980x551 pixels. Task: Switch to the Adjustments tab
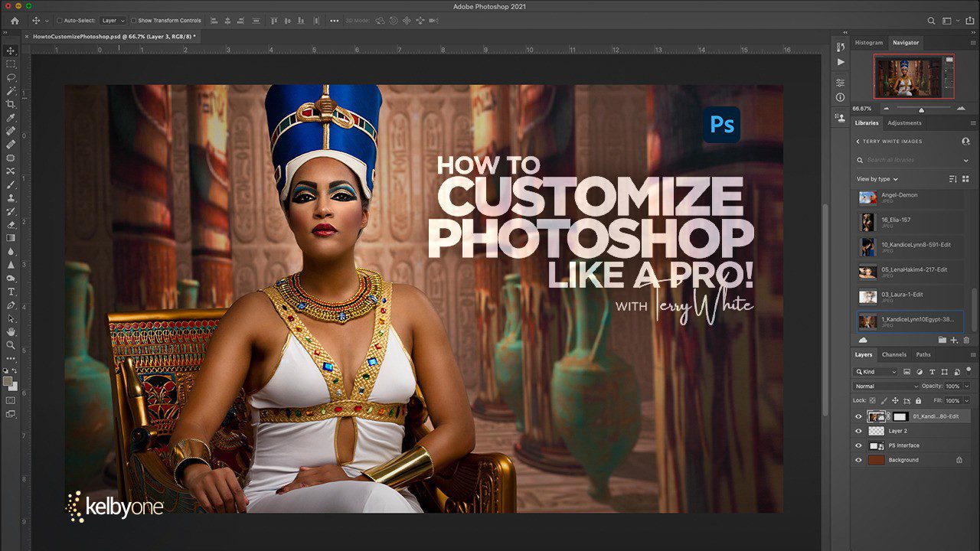pyautogui.click(x=904, y=122)
